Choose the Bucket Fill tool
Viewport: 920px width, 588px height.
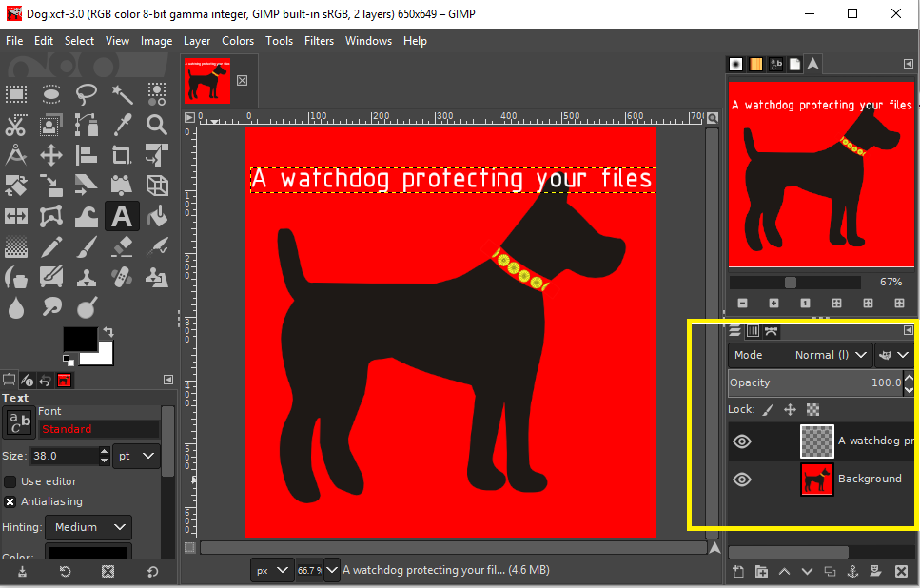tap(156, 215)
